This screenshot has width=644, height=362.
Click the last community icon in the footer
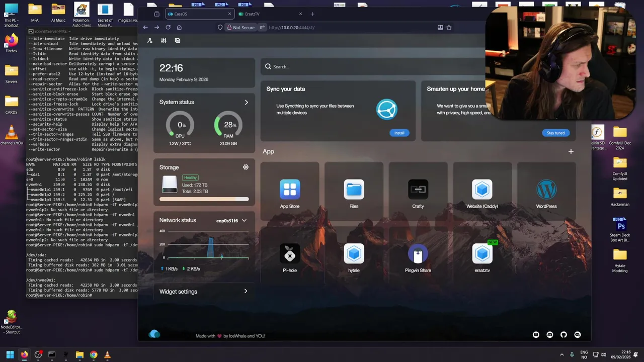tap(578, 335)
